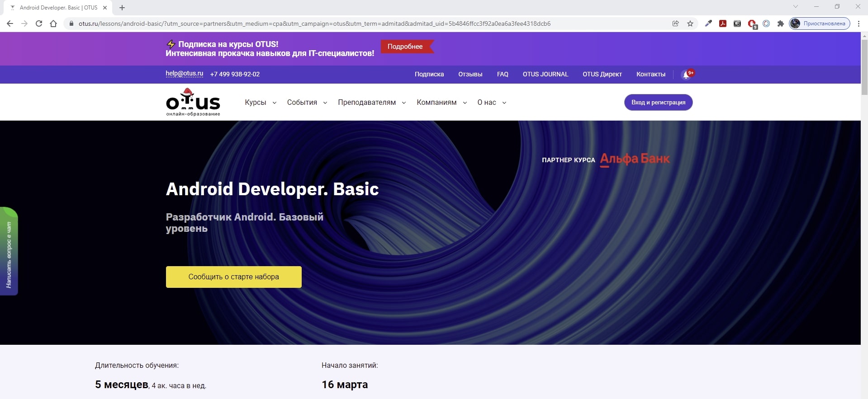Click the help@otus.ru email link
868x399 pixels.
(184, 73)
